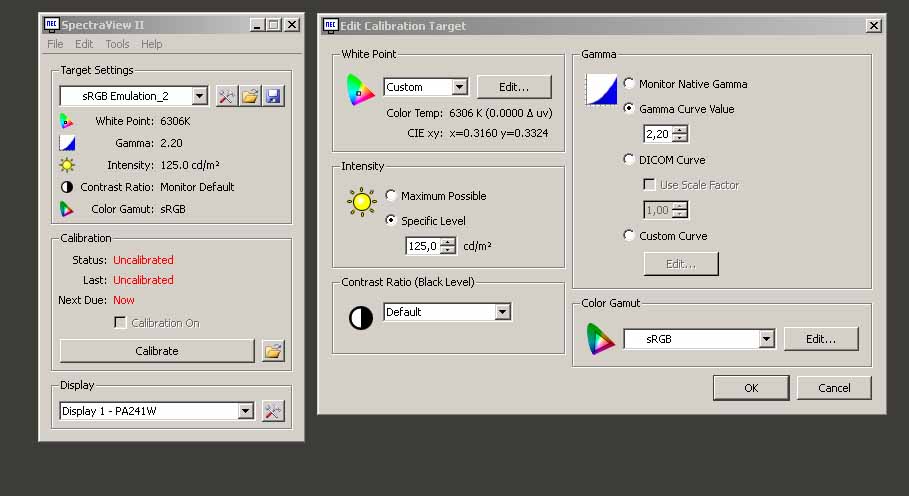This screenshot has width=909, height=496.
Task: Click the Color Gamut triangle icon
Action: pos(600,339)
